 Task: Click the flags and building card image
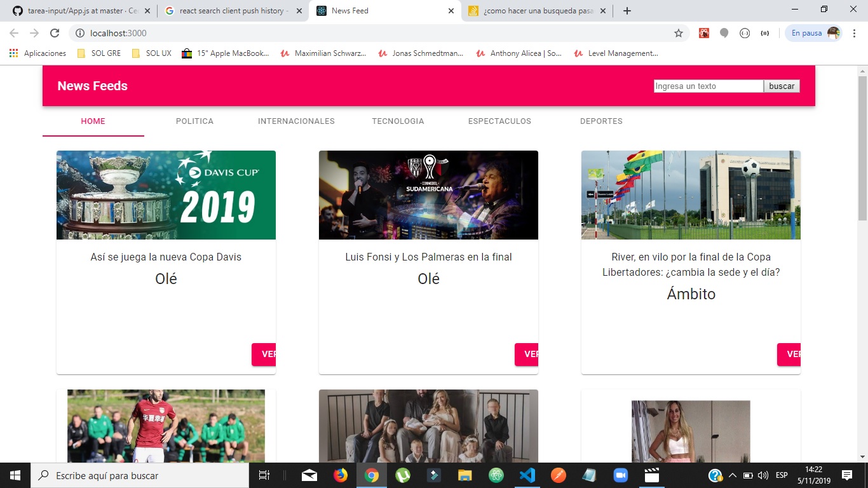tap(691, 195)
